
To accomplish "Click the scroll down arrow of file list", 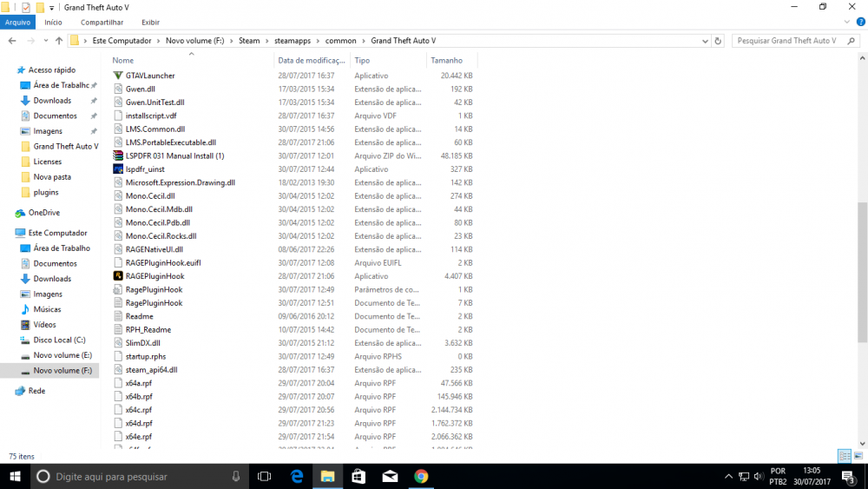I will click(x=863, y=444).
